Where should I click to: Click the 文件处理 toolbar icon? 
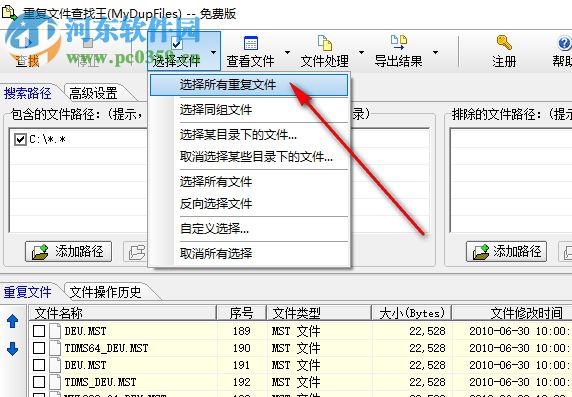click(x=325, y=43)
